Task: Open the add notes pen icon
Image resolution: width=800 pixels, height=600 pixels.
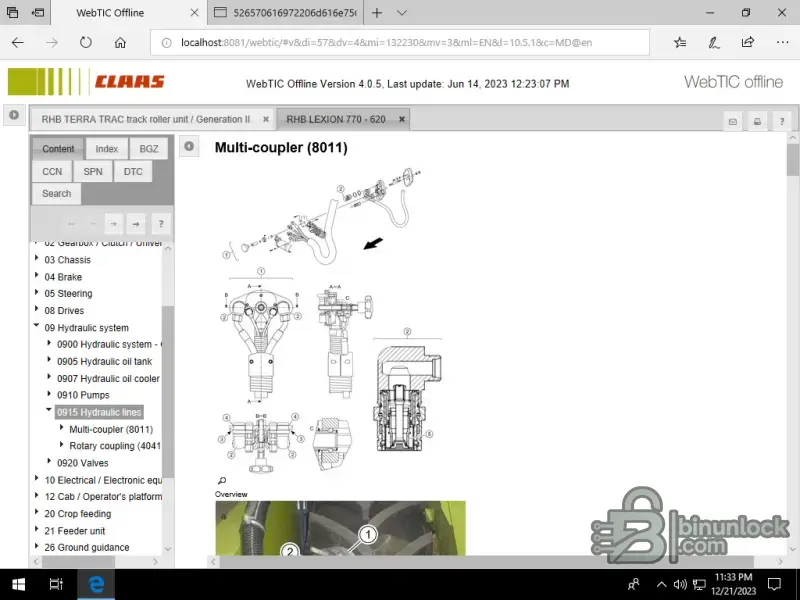Action: pos(714,43)
